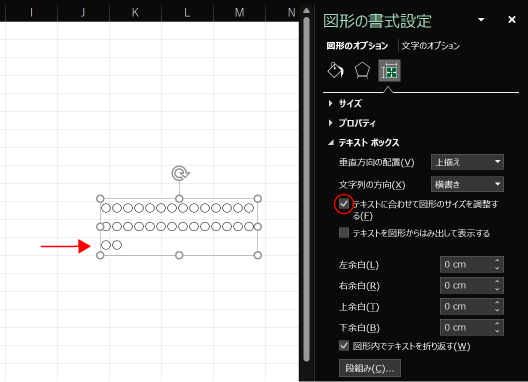Click the bottom-right resize handle of the text box
This screenshot has width=528, height=382.
point(258,255)
